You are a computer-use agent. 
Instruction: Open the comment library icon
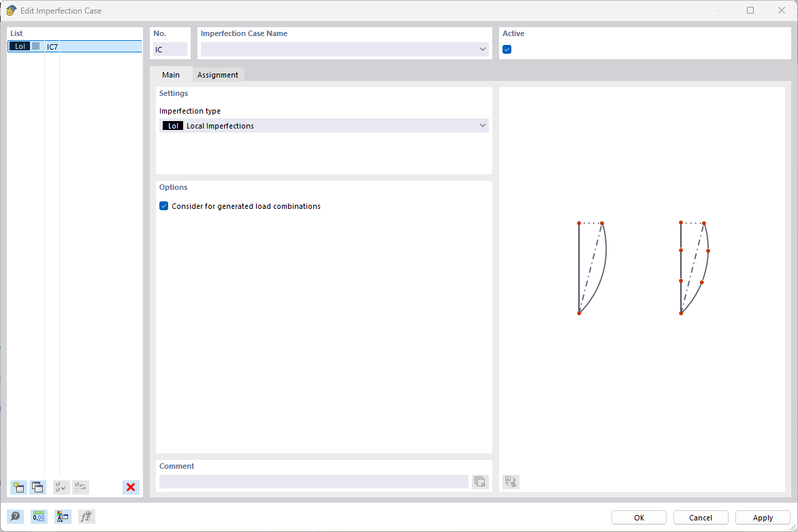coord(480,482)
